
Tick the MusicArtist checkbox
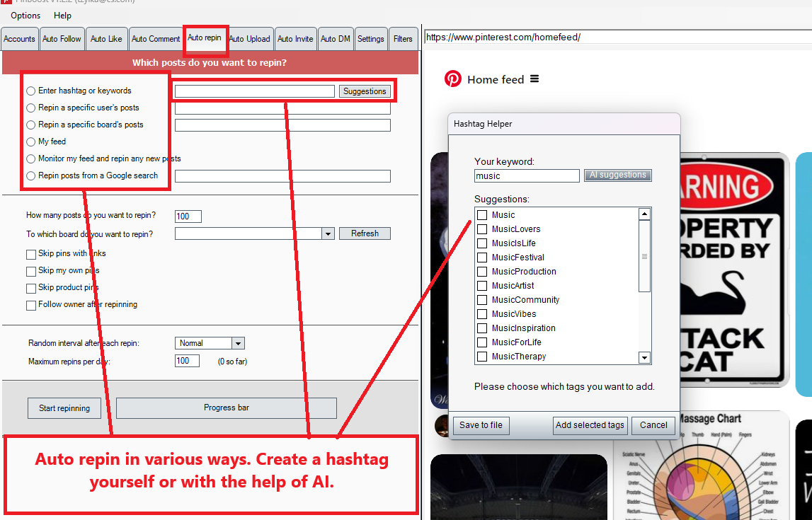tap(482, 286)
